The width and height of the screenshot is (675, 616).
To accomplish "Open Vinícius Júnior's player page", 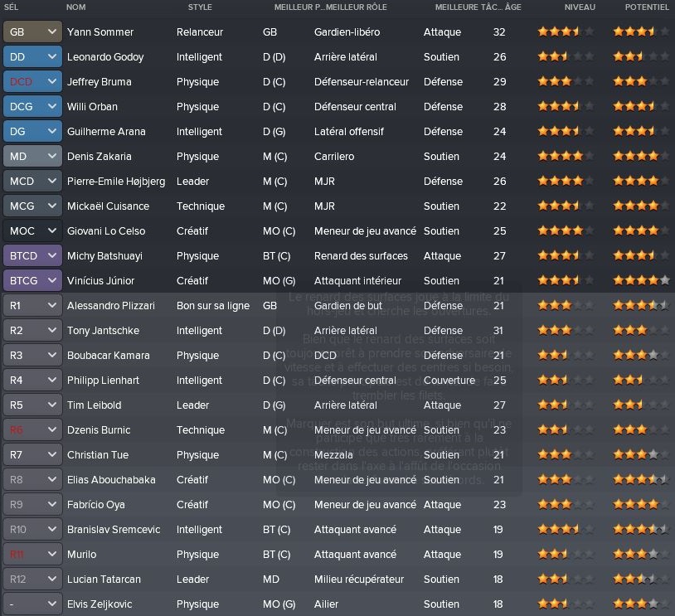I will [100, 281].
